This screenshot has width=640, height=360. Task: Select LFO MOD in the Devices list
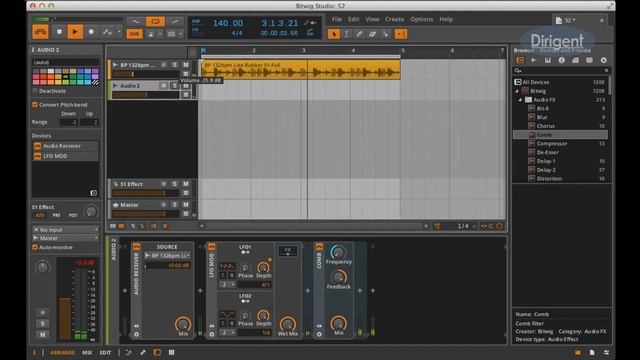click(x=65, y=156)
